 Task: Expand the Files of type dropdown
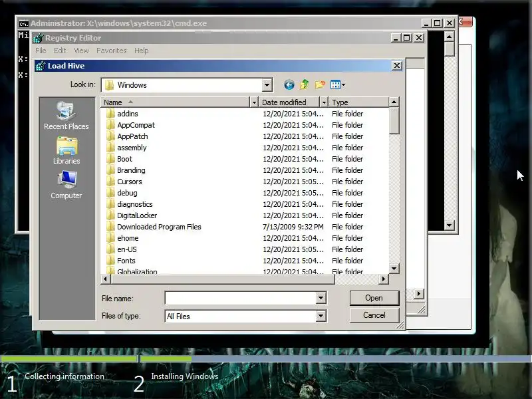321,317
